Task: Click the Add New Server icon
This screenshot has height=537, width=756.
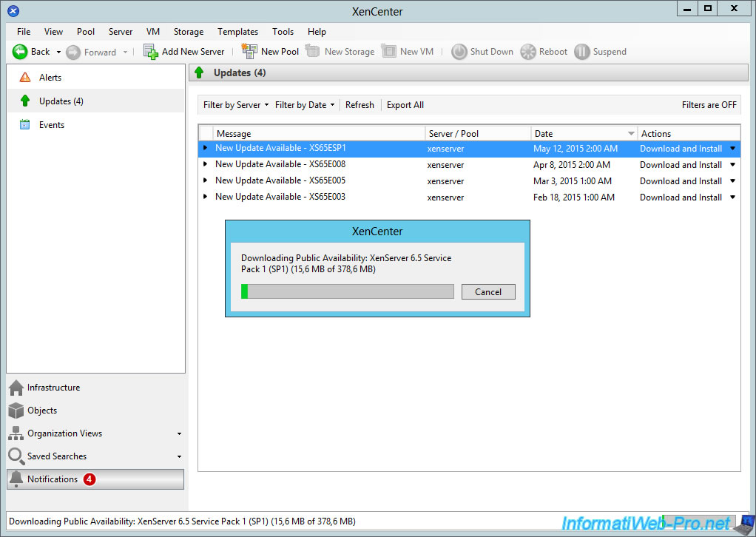Action: (151, 52)
